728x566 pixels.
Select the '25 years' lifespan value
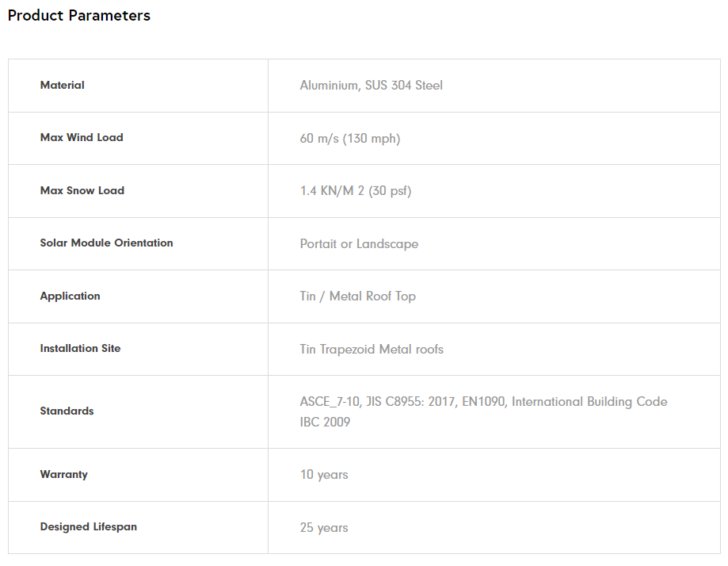(324, 528)
